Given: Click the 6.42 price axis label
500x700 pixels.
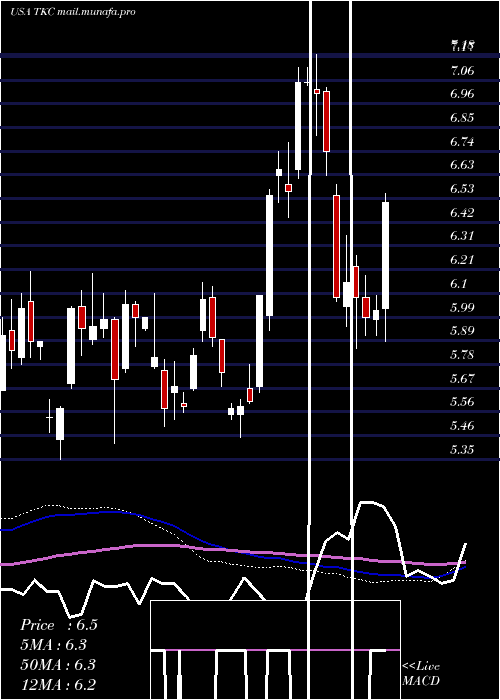Looking at the screenshot, I should click(462, 212).
